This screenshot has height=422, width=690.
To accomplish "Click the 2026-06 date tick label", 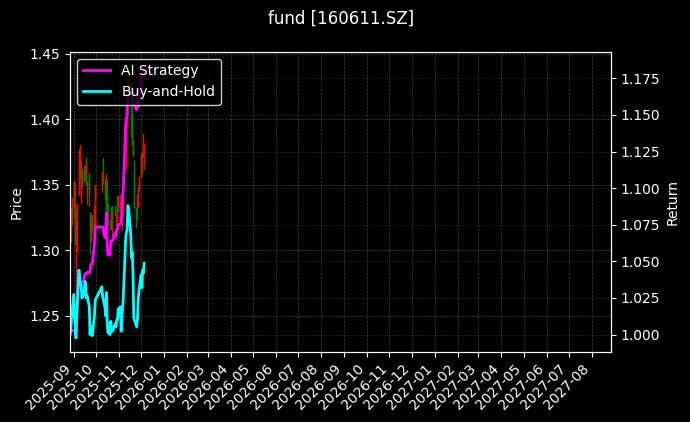I will tap(252, 387).
